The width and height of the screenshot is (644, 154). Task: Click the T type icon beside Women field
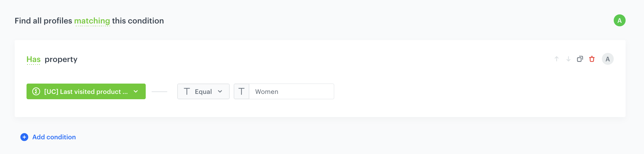(241, 91)
